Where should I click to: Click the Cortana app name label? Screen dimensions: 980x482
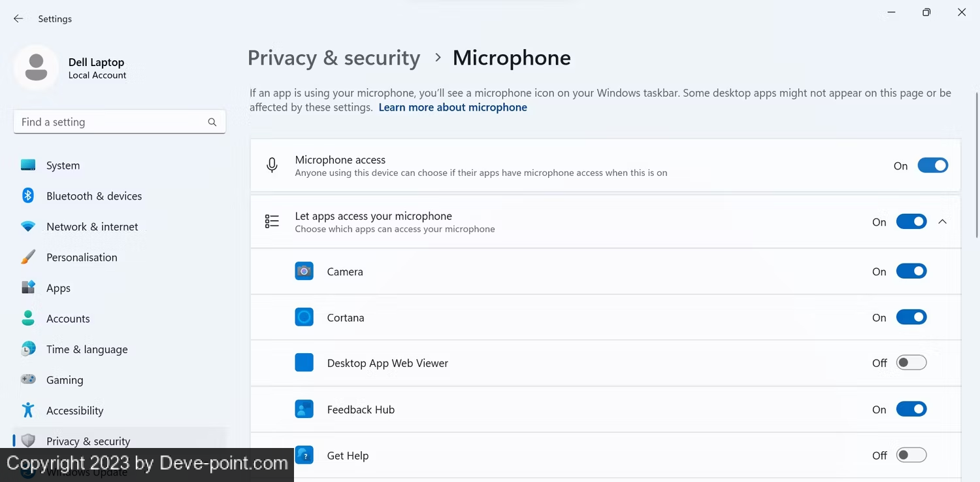[346, 318]
